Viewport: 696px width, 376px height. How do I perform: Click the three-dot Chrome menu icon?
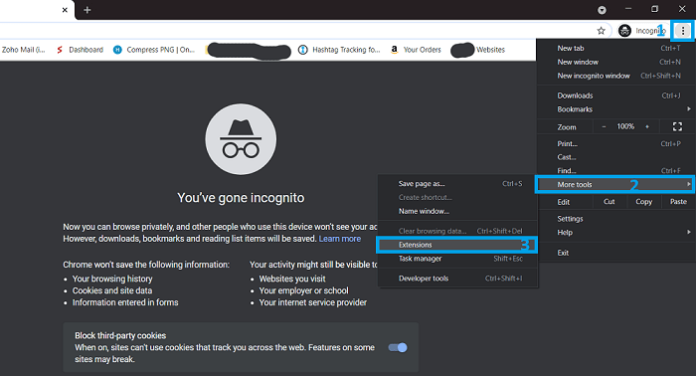[683, 31]
